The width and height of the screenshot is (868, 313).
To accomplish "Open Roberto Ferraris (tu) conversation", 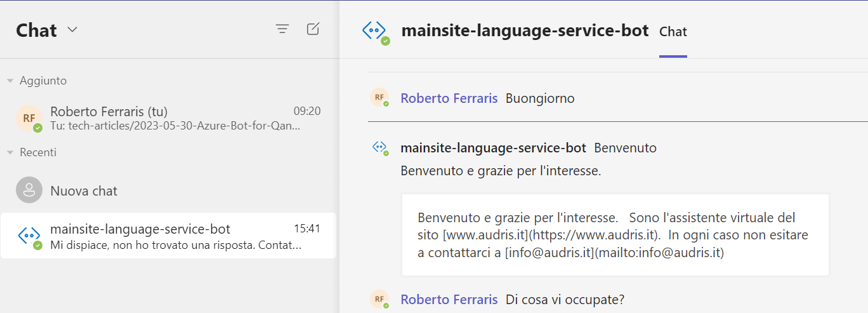I will 168,118.
